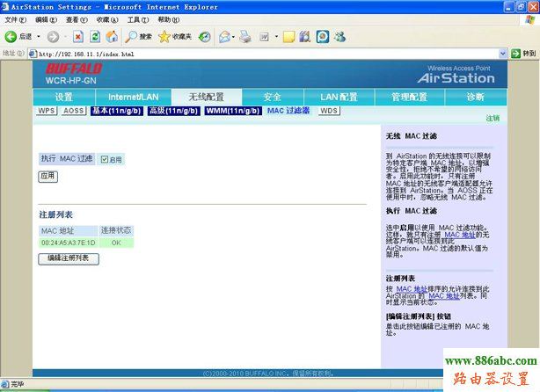This screenshot has height=392, width=540.
Task: Click the 注销 logout link
Action: 493,118
